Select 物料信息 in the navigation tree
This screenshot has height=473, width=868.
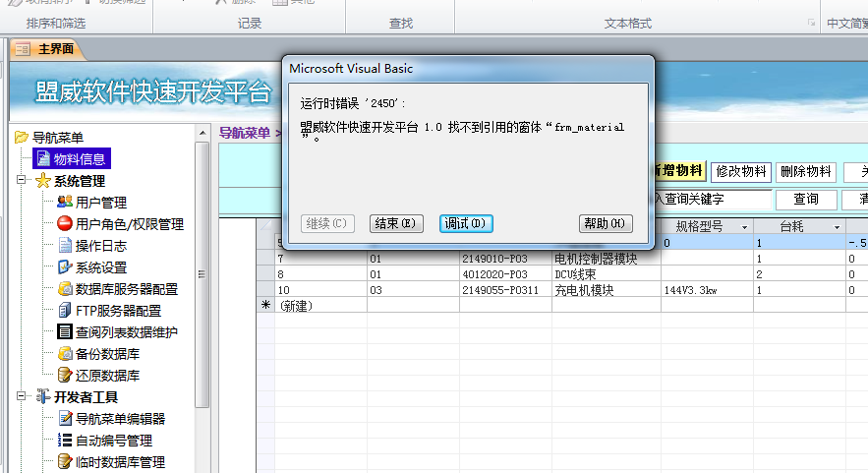pos(80,159)
